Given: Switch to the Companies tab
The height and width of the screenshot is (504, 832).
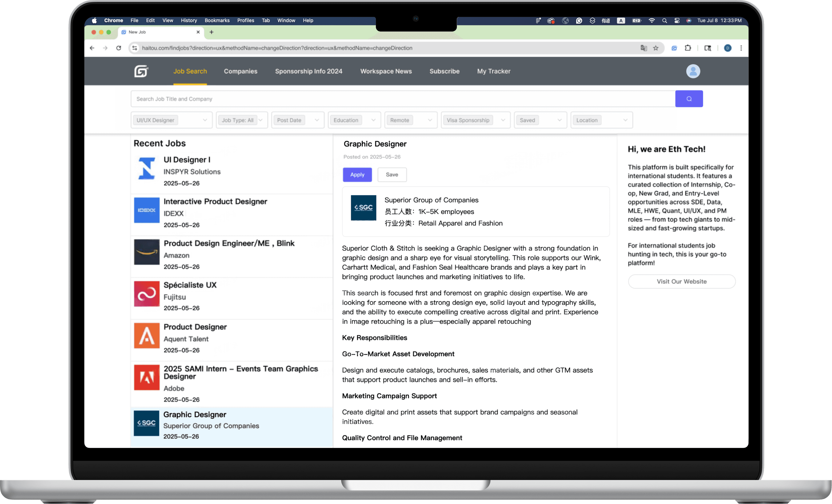Looking at the screenshot, I should pos(241,71).
